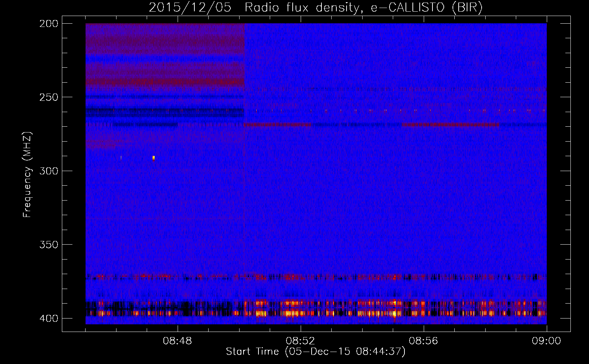Click the 200 frequency tick label
The width and height of the screenshot is (589, 364).
pyautogui.click(x=49, y=24)
